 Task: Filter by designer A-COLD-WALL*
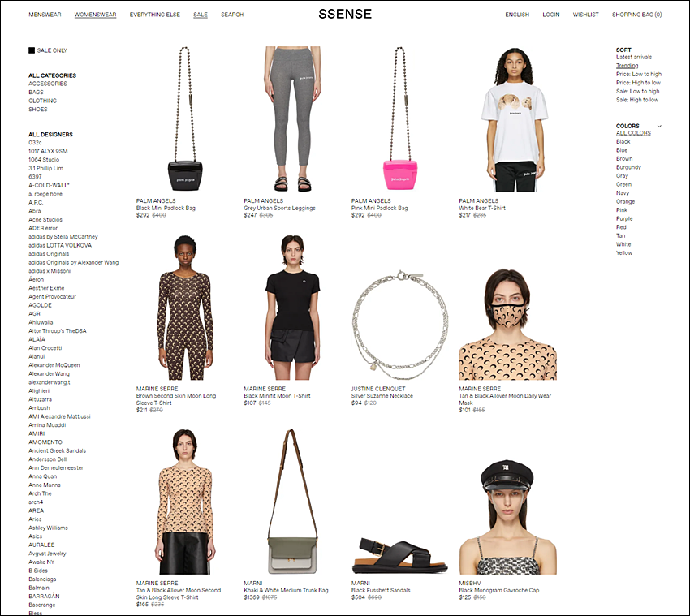[49, 186]
